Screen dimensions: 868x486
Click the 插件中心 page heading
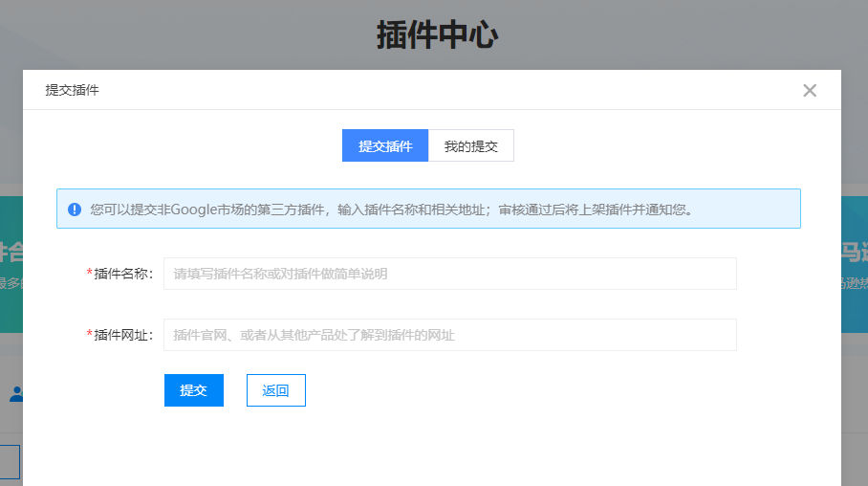436,35
